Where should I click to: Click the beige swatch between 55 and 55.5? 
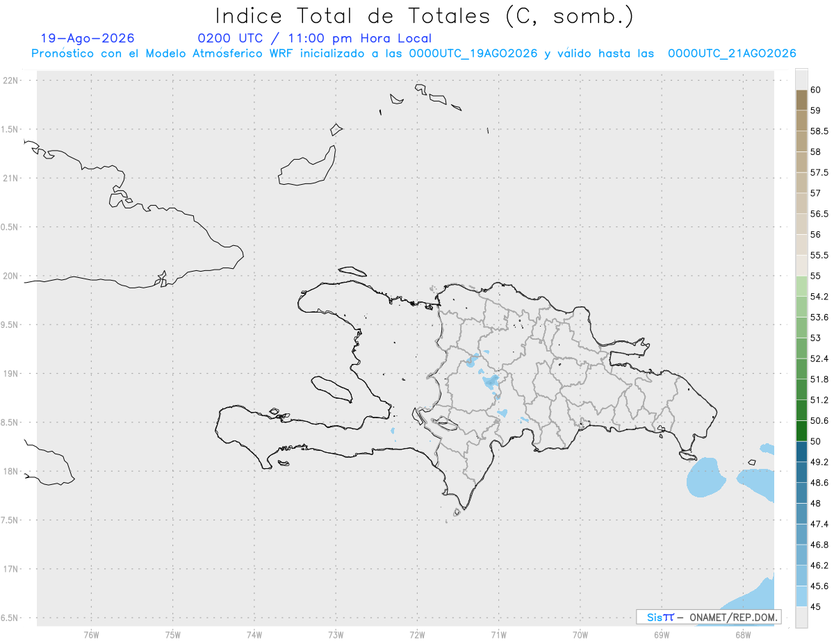[801, 265]
